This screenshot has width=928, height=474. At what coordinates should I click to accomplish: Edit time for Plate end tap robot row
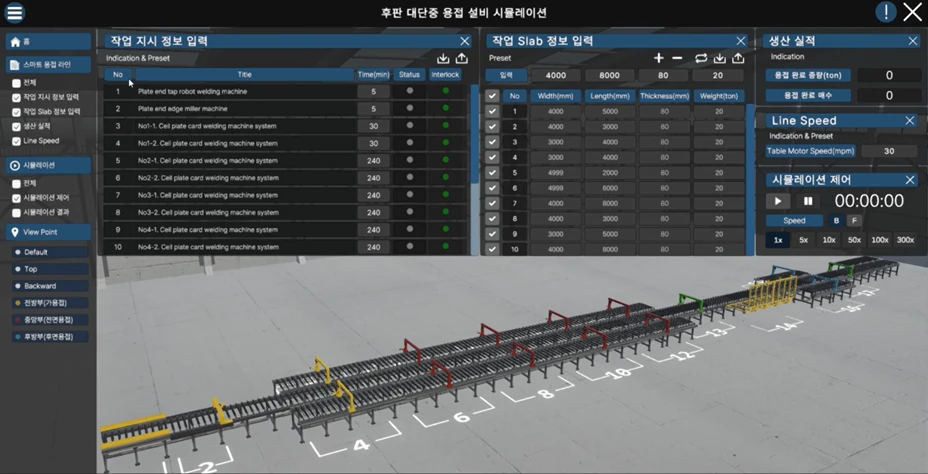coord(373,92)
